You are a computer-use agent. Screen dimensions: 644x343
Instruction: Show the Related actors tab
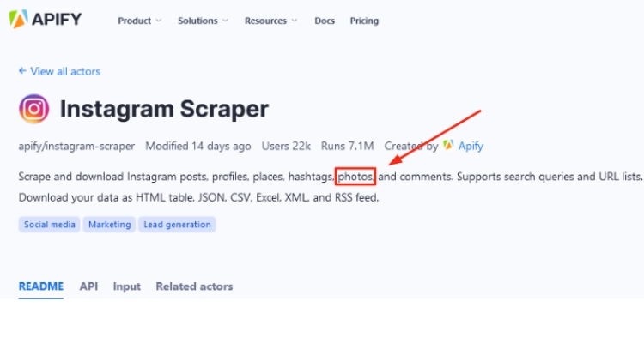[194, 286]
